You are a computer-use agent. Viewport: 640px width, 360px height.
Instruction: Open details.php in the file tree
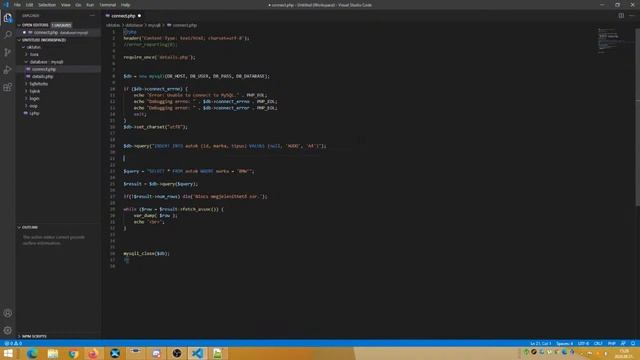click(42, 76)
